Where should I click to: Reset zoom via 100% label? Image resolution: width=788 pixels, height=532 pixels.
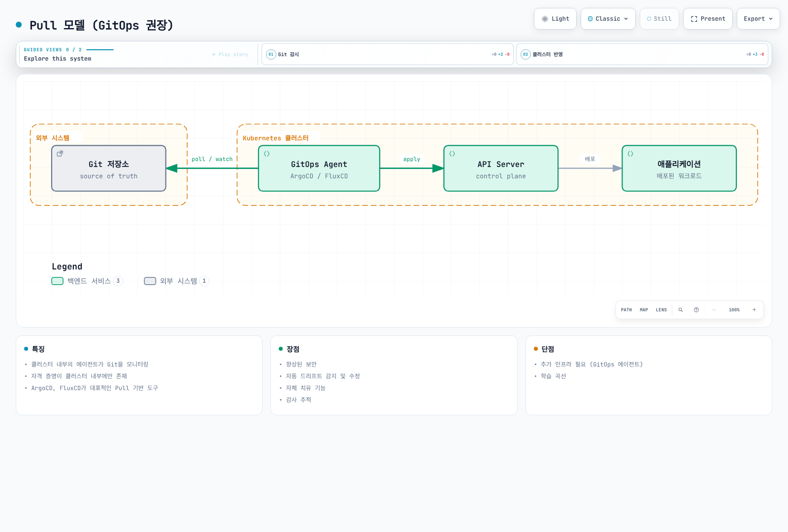(x=734, y=310)
